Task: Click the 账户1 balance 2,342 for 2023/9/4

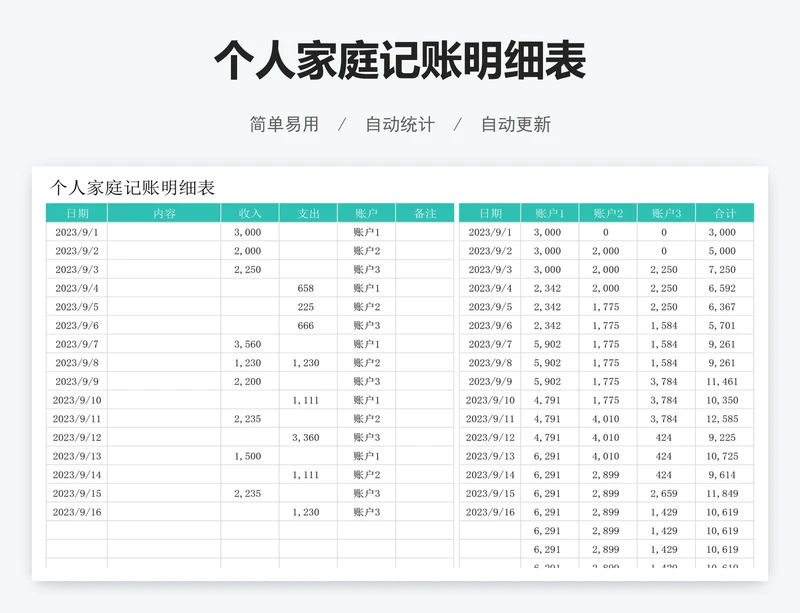Action: pos(547,288)
